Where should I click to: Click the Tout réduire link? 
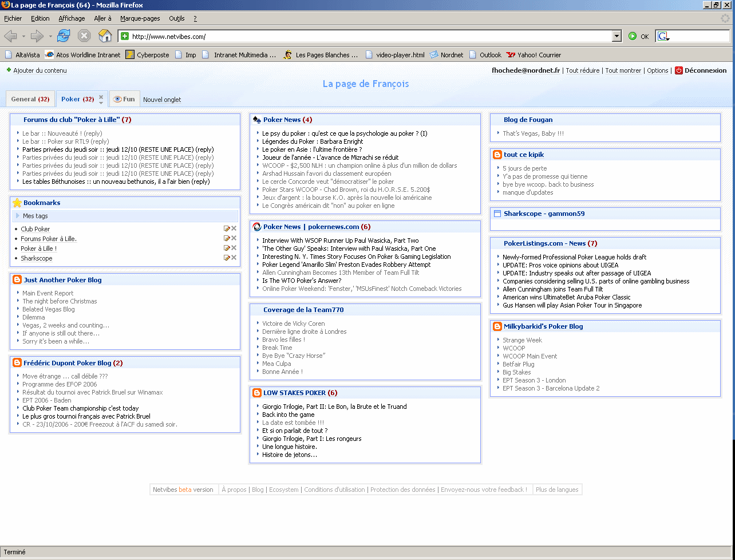[x=582, y=70]
